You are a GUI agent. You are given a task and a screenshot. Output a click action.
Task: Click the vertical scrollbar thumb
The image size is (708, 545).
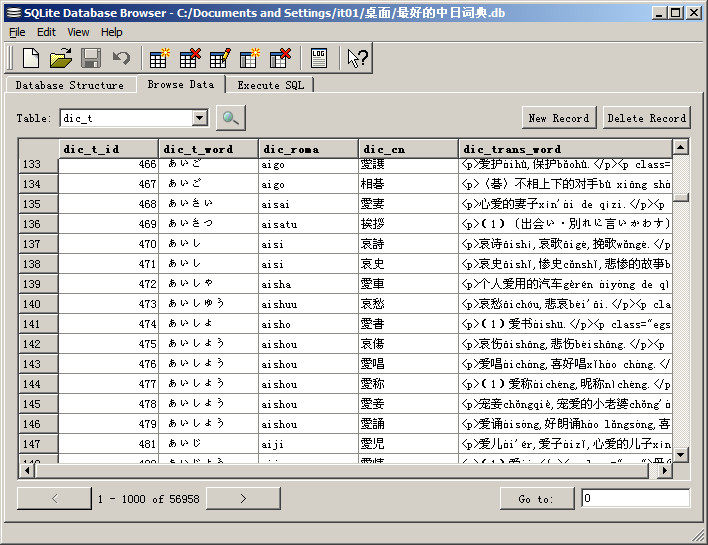680,197
